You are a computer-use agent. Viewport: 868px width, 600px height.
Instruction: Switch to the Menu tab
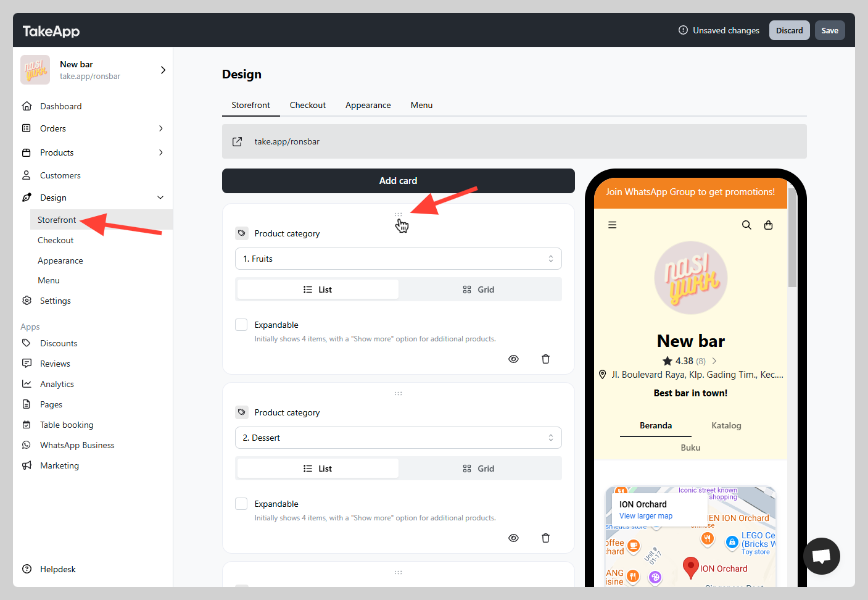click(x=422, y=105)
